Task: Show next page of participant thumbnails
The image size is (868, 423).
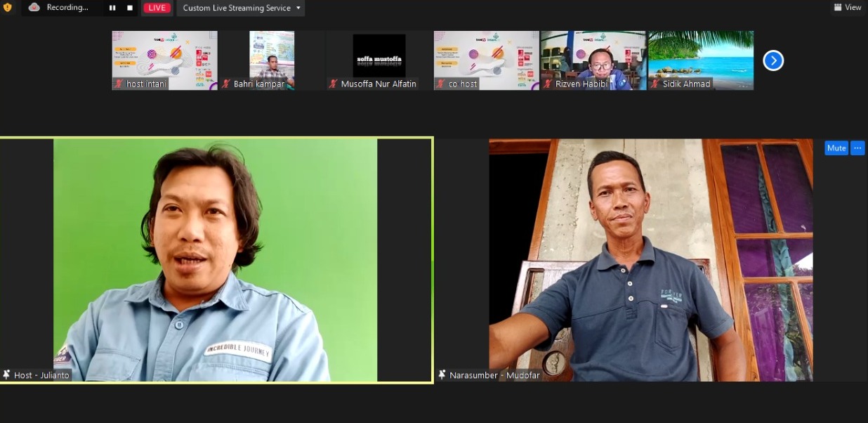Action: tap(772, 60)
